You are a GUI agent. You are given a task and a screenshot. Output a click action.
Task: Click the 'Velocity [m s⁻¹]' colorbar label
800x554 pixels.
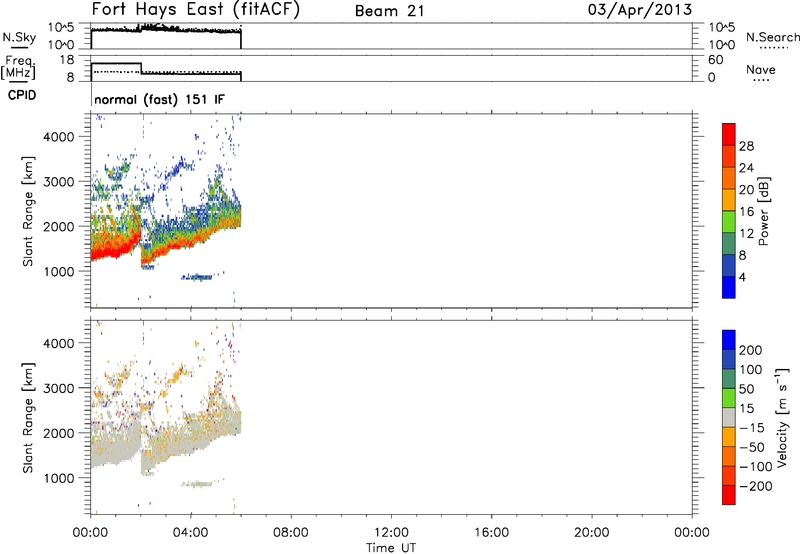click(782, 417)
